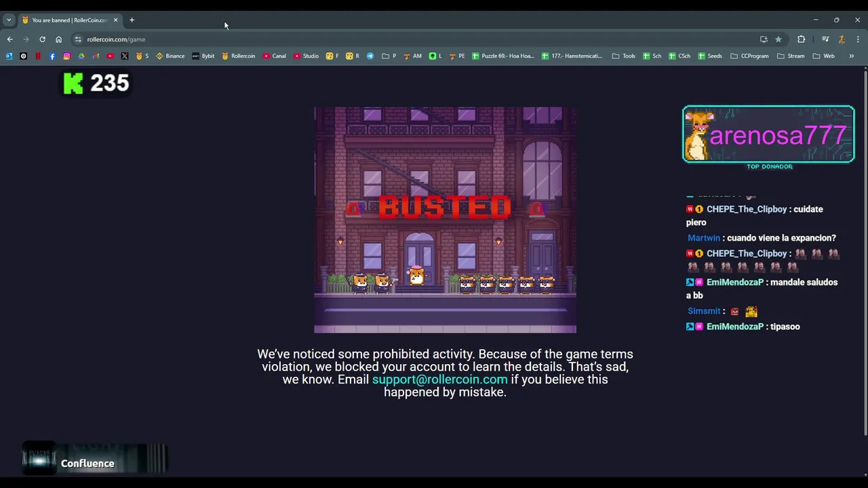This screenshot has height=488, width=868.
Task: Click the arenosa777 top donor banner
Action: pyautogui.click(x=768, y=134)
